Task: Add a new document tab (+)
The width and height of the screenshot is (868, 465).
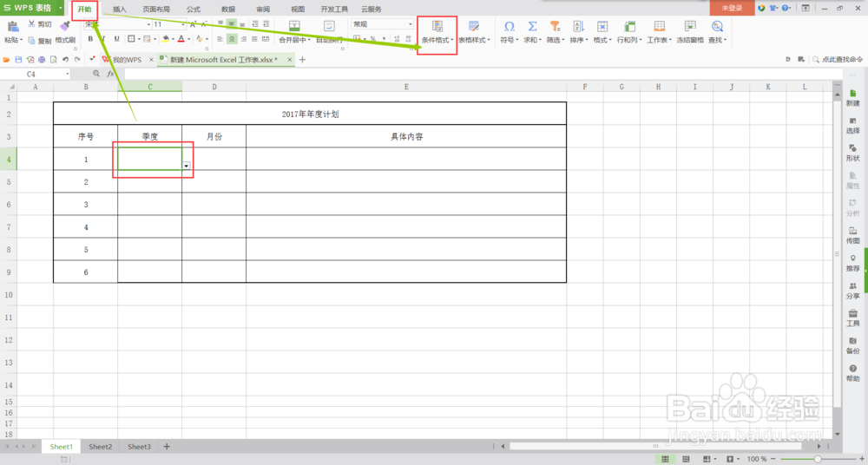Action: click(x=302, y=59)
